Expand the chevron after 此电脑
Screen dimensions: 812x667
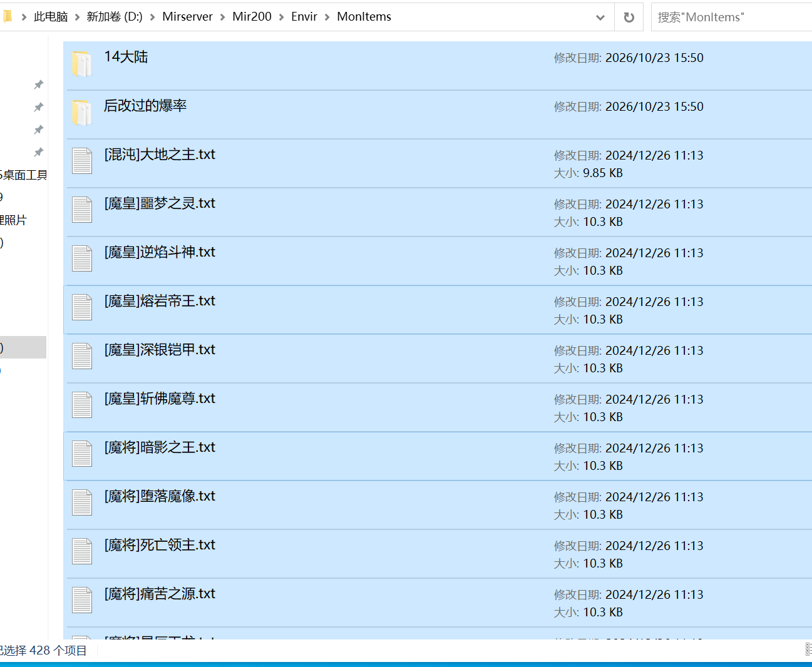coord(78,18)
